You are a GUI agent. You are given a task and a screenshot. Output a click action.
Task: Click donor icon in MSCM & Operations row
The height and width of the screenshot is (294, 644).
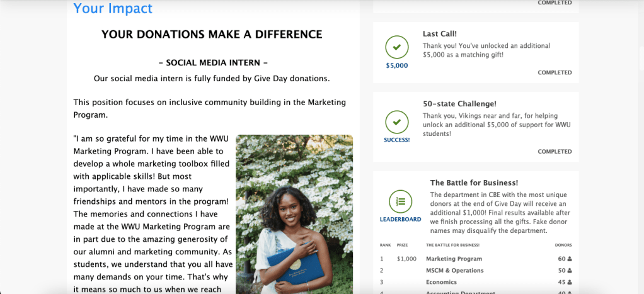click(x=570, y=271)
